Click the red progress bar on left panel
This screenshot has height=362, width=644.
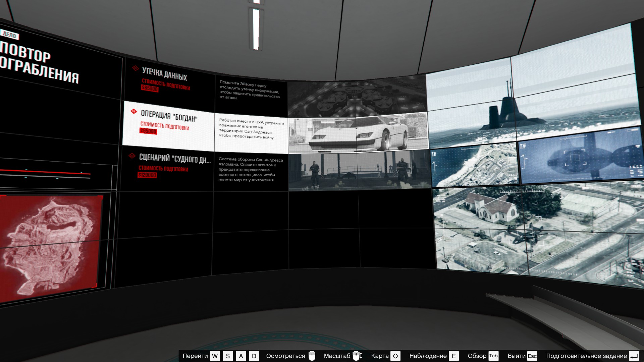click(x=45, y=172)
